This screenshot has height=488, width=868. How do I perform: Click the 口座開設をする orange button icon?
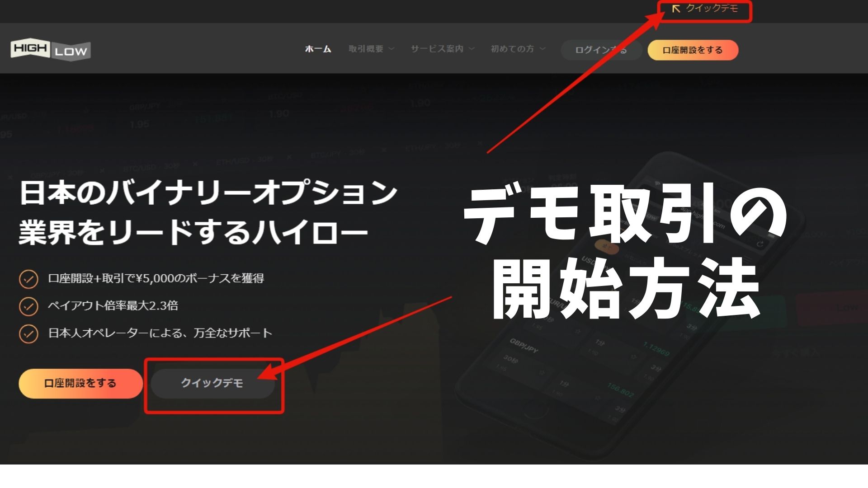tap(694, 49)
